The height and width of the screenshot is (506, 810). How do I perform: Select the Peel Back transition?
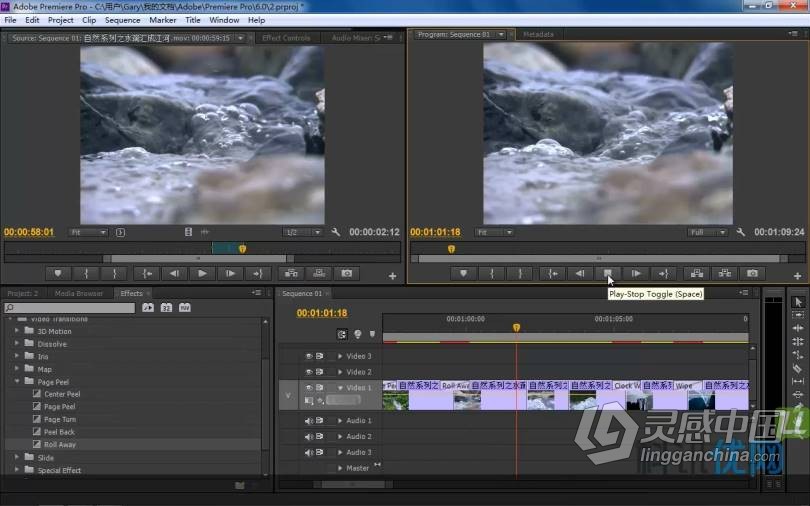59,432
